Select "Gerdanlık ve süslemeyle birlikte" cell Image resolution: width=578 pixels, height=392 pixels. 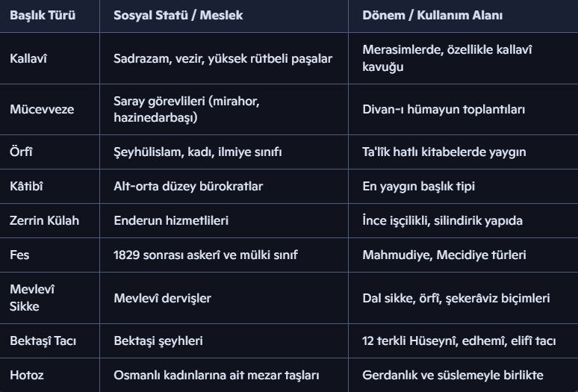pos(453,375)
